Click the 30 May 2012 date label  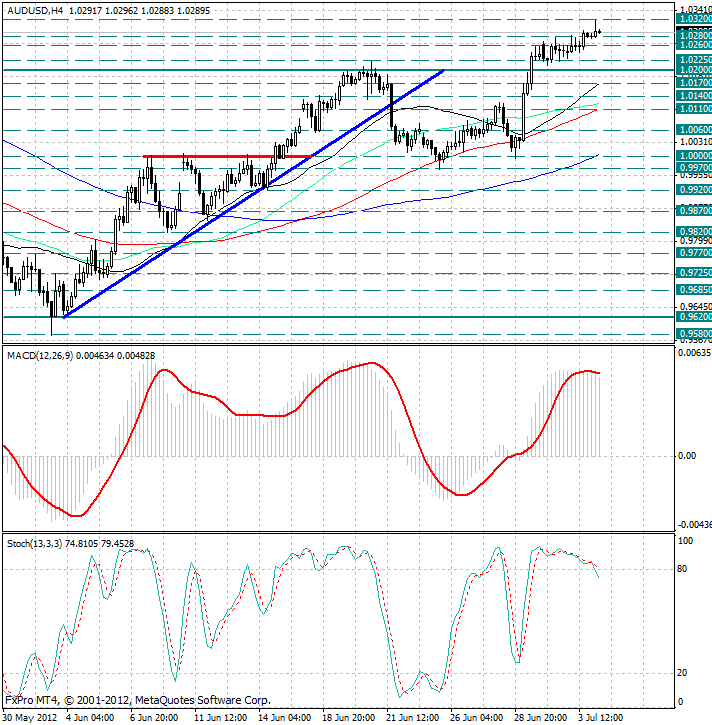click(x=30, y=718)
